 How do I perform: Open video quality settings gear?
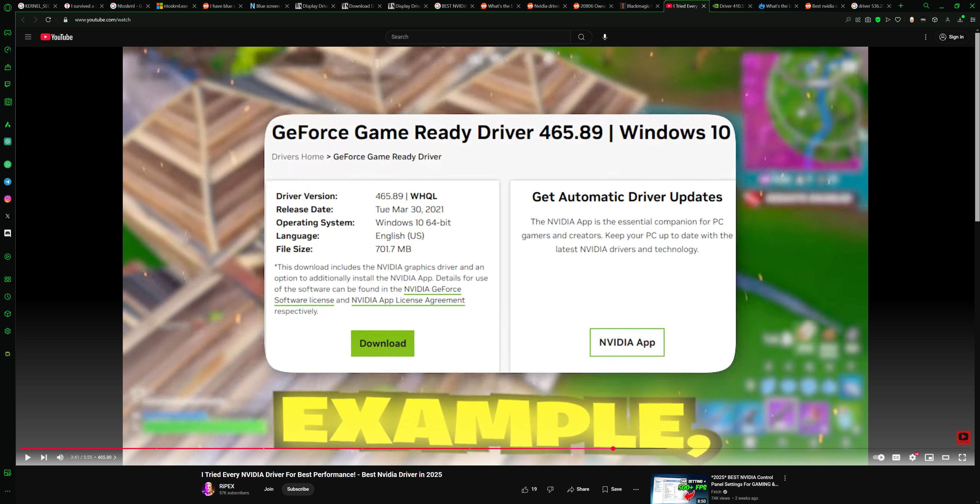(x=913, y=457)
